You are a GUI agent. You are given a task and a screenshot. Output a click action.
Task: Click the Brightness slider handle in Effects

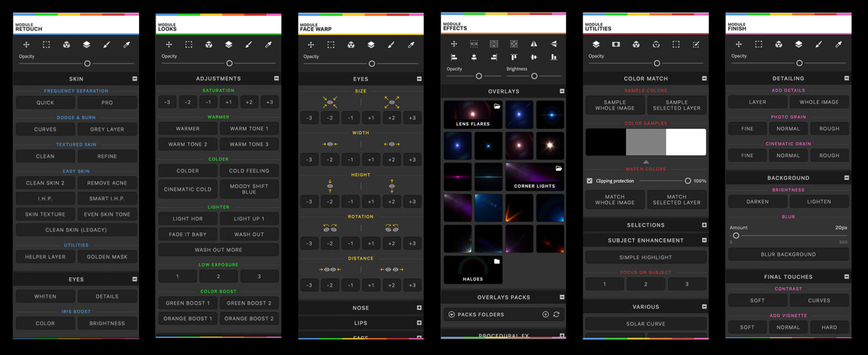pos(534,76)
